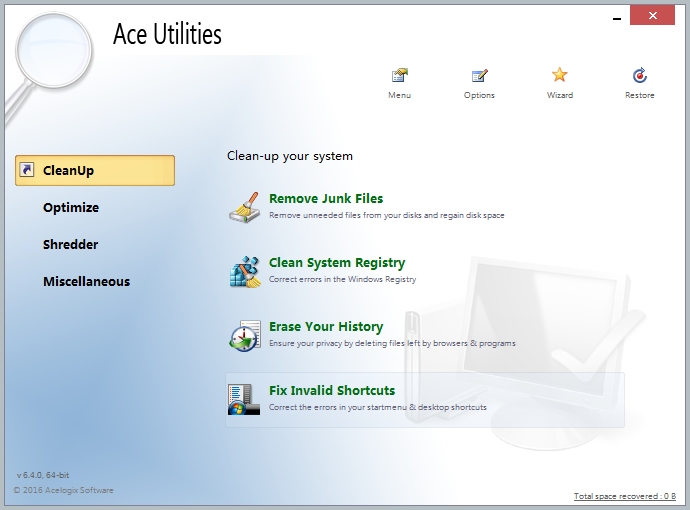Select the Fix Invalid Shortcuts title

click(x=332, y=391)
